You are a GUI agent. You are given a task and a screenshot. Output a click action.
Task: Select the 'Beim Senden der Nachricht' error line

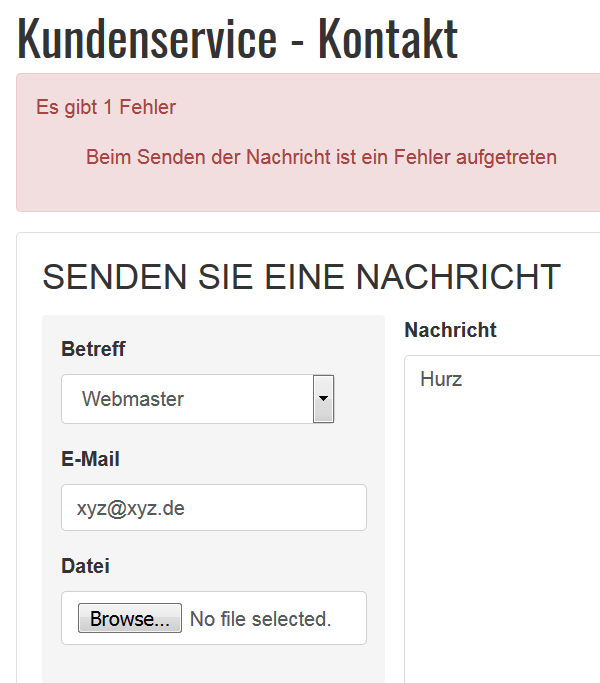(321, 157)
